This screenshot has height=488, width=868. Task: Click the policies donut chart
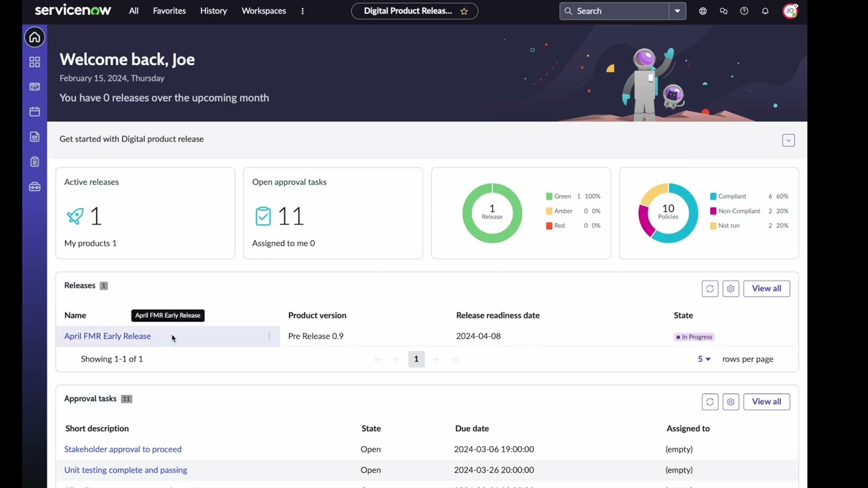[x=668, y=213]
